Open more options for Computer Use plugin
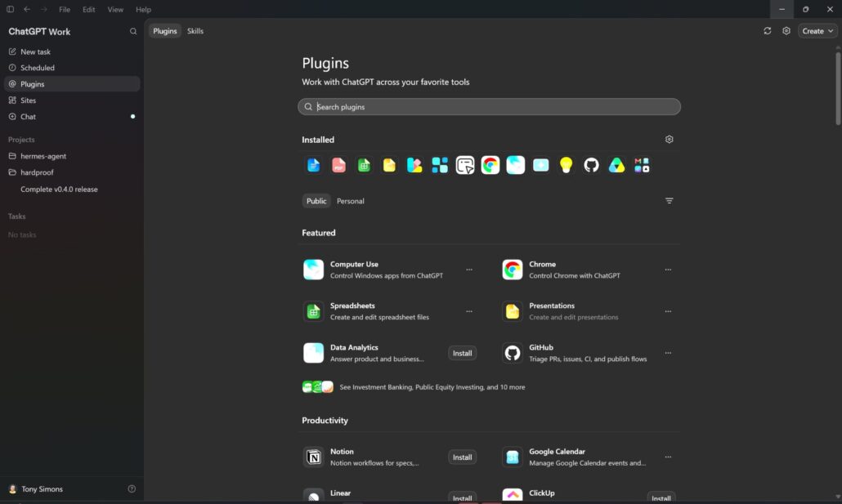The width and height of the screenshot is (842, 504). pyautogui.click(x=469, y=270)
